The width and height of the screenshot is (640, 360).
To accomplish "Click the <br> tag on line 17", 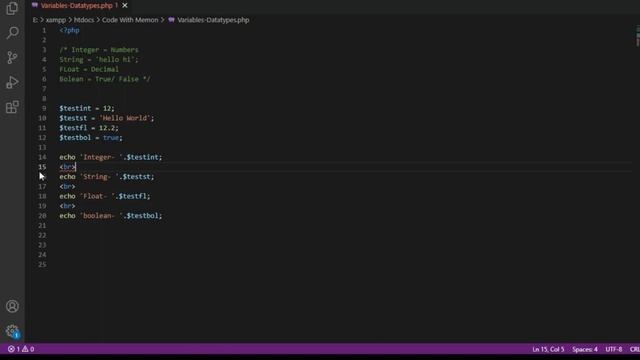I will [x=67, y=187].
